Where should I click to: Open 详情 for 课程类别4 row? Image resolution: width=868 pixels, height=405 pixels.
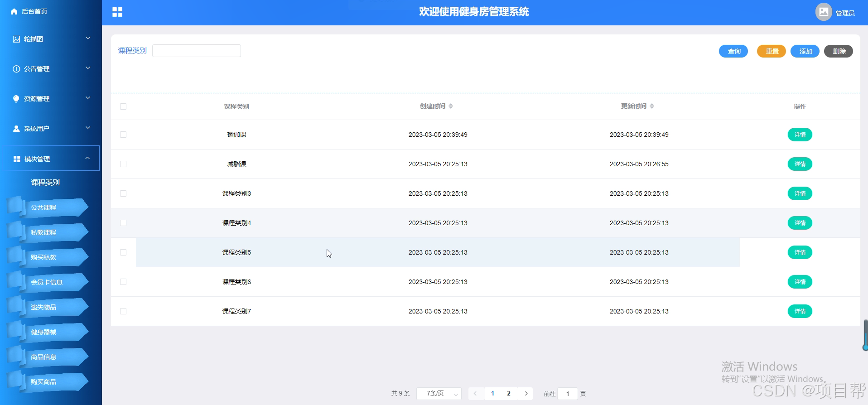(800, 223)
